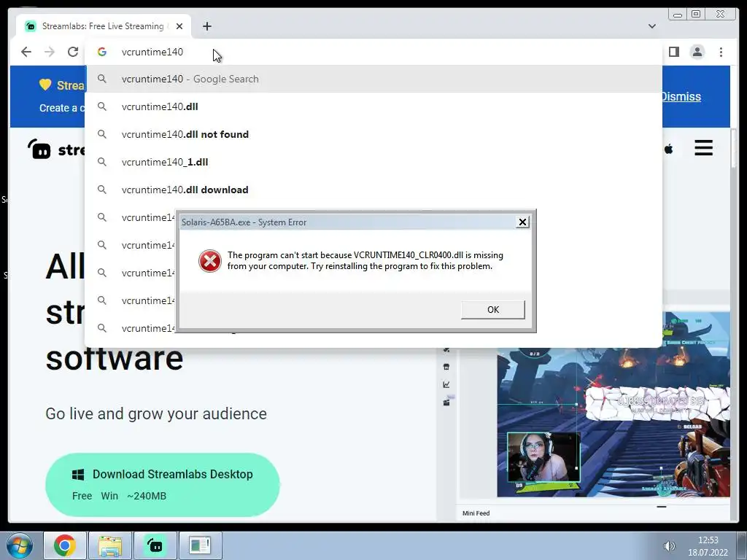Select the Streamlabs: Free Live Streaming tab
Image resolution: width=747 pixels, height=560 pixels.
[x=104, y=26]
